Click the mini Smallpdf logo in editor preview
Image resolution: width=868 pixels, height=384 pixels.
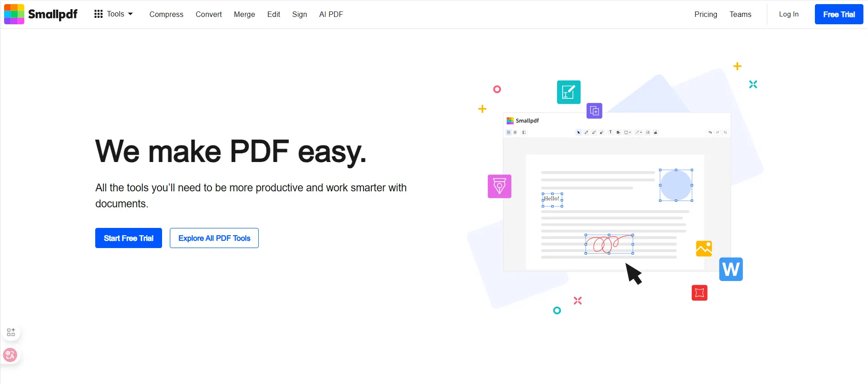pos(510,121)
